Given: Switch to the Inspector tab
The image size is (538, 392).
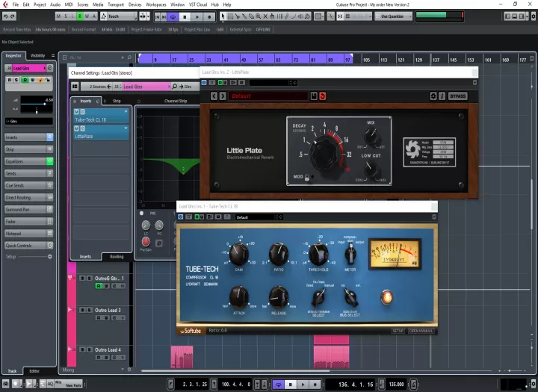Looking at the screenshot, I should 13,55.
